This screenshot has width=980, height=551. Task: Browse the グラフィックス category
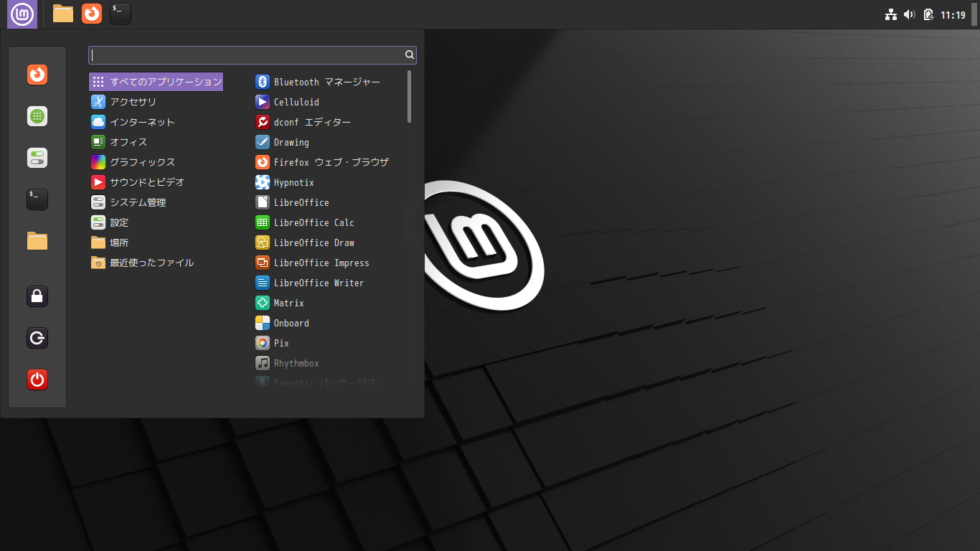tap(156, 162)
